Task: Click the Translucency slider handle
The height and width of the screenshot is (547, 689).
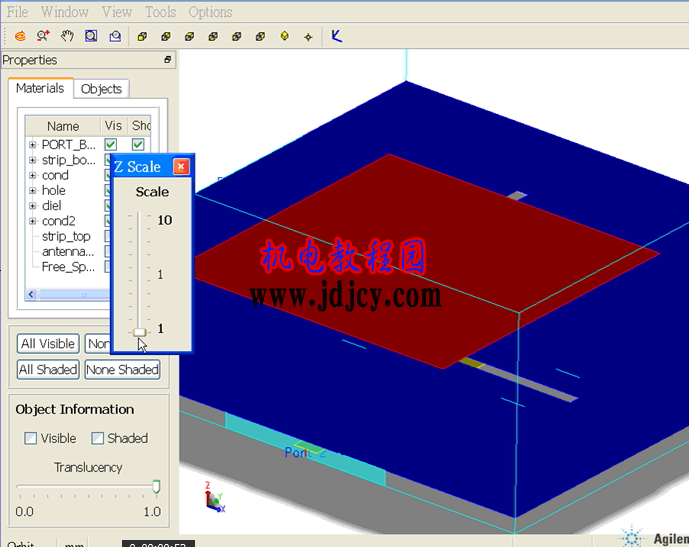Action: tap(156, 487)
